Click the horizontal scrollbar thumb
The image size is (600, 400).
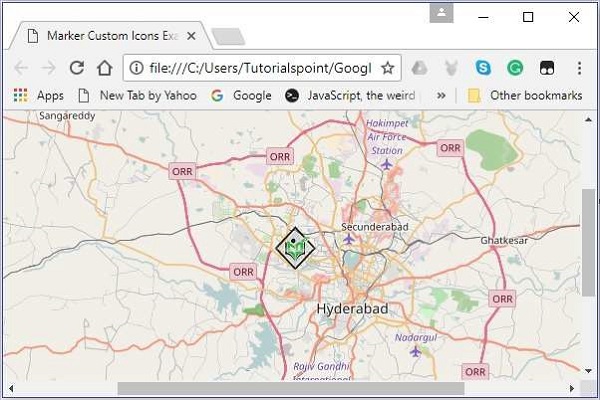(x=290, y=388)
